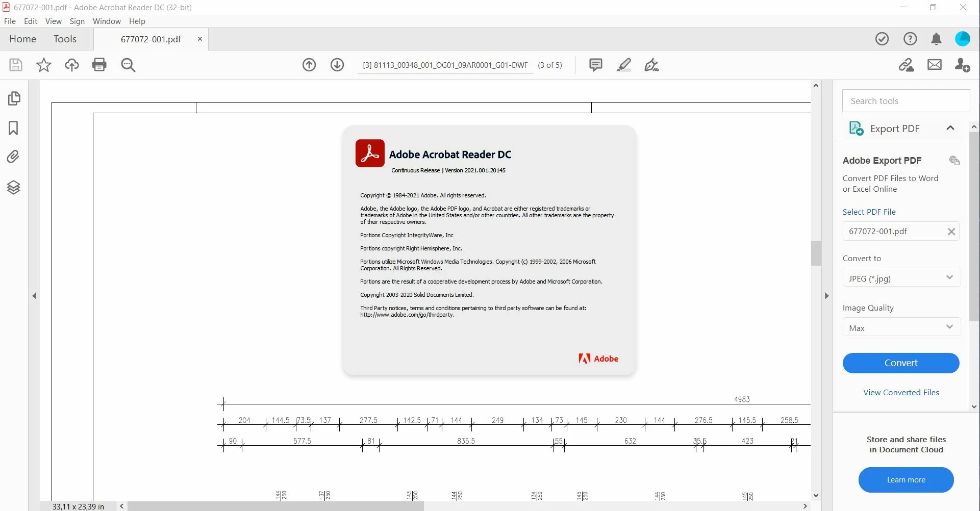This screenshot has width=980, height=511.
Task: Collapse the right tools pane arrow
Action: (826, 296)
